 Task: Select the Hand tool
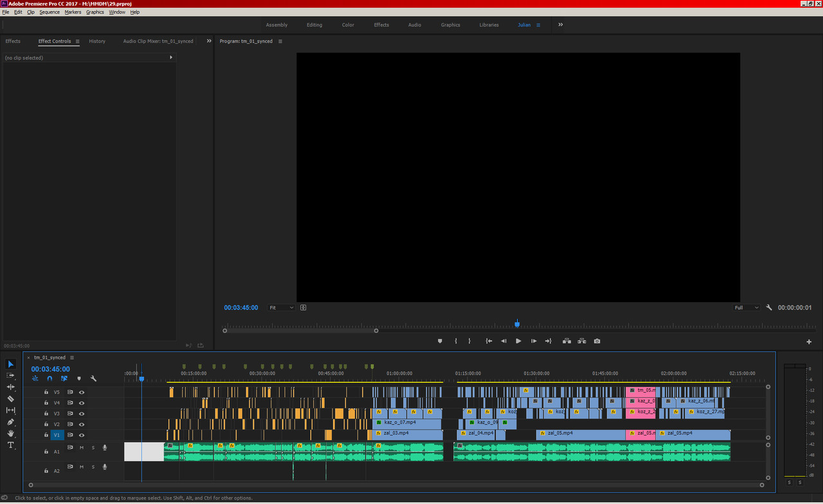[x=10, y=433]
